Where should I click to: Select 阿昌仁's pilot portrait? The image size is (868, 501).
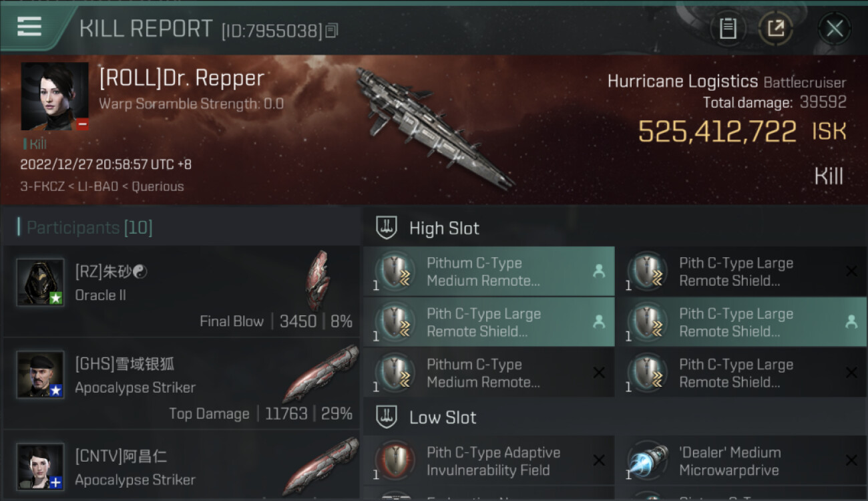(x=41, y=467)
